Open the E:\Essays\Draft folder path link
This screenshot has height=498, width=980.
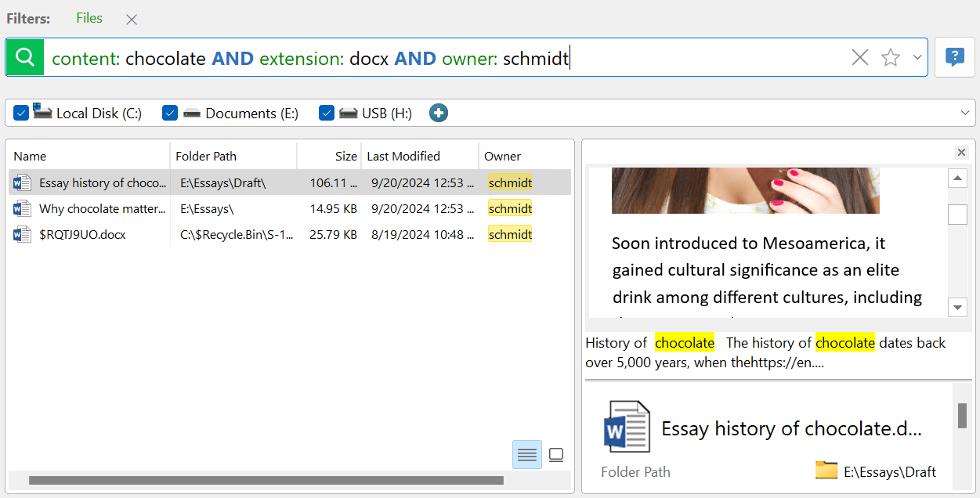pos(889,471)
